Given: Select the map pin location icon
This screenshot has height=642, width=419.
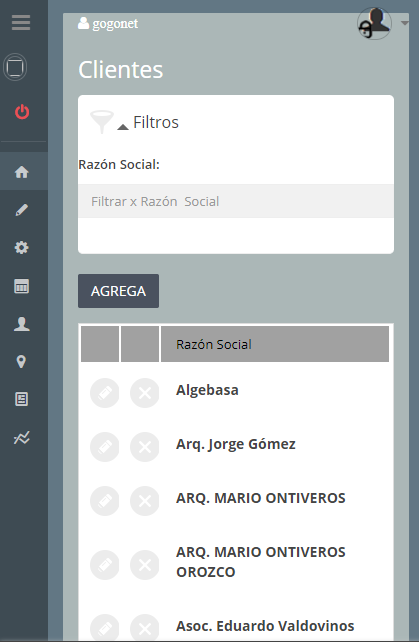Looking at the screenshot, I should tap(21, 362).
